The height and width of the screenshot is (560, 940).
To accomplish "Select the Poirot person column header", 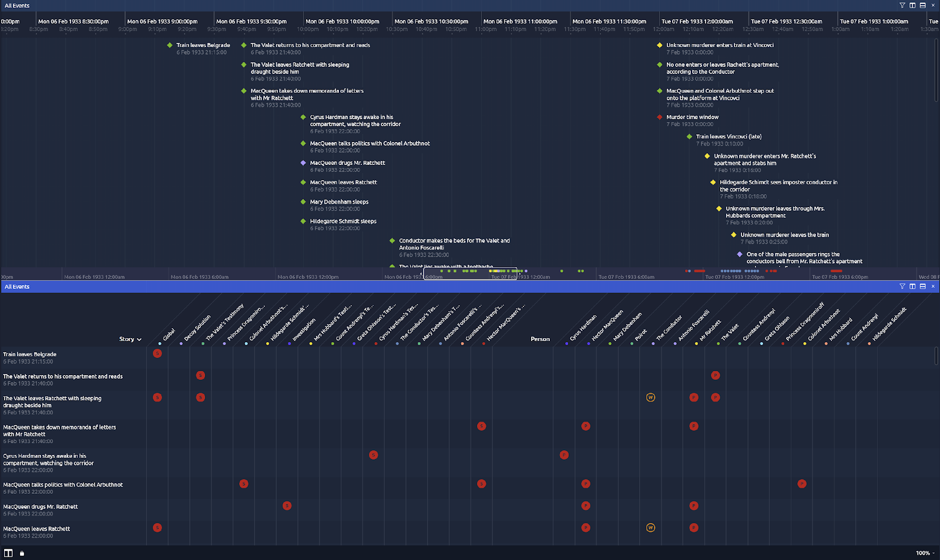I will (640, 335).
